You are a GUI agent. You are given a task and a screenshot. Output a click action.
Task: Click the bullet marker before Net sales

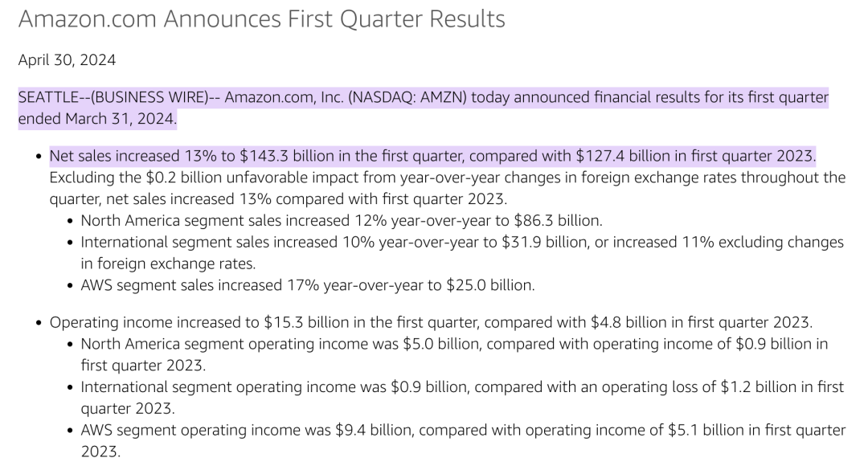click(39, 157)
